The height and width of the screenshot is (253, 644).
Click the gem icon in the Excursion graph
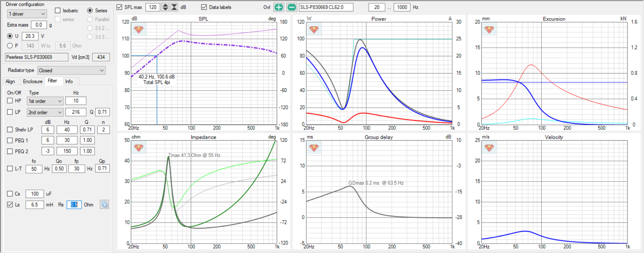[x=489, y=30]
